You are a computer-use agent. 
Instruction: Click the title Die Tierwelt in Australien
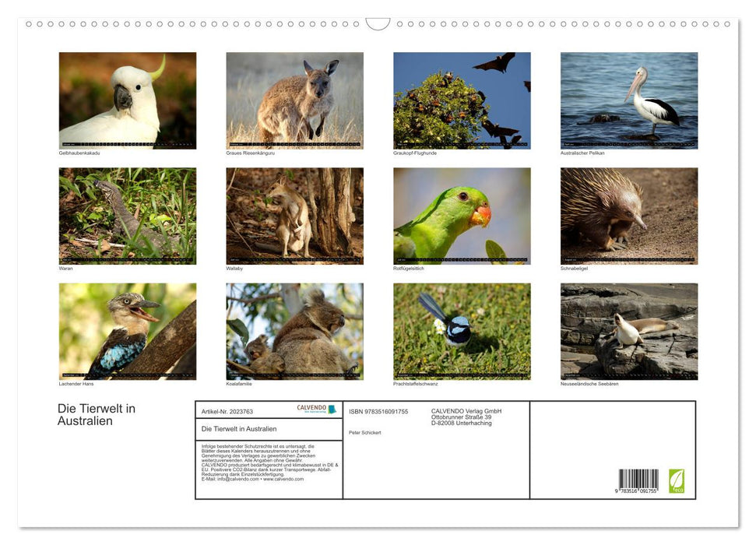[96, 413]
